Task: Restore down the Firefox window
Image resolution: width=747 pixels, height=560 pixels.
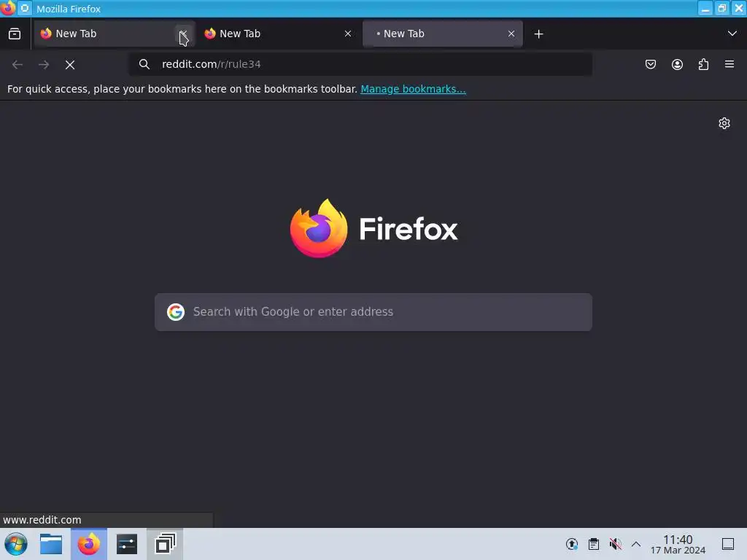Action: [722, 8]
